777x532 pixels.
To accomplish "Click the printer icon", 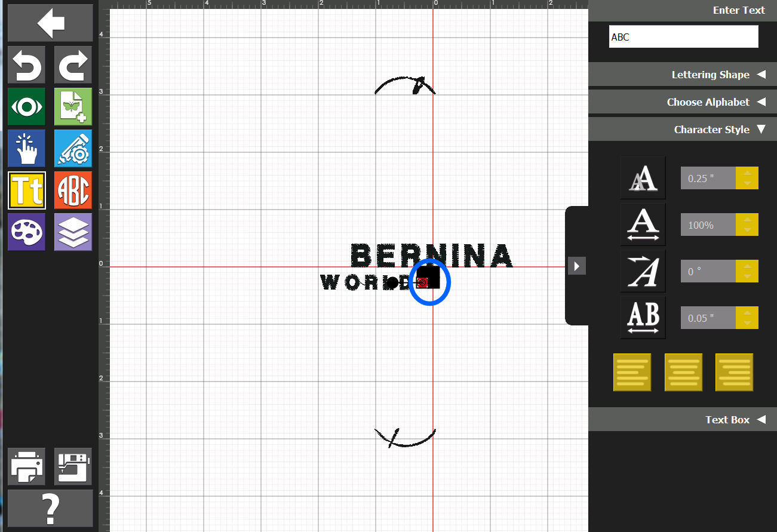I will [26, 466].
